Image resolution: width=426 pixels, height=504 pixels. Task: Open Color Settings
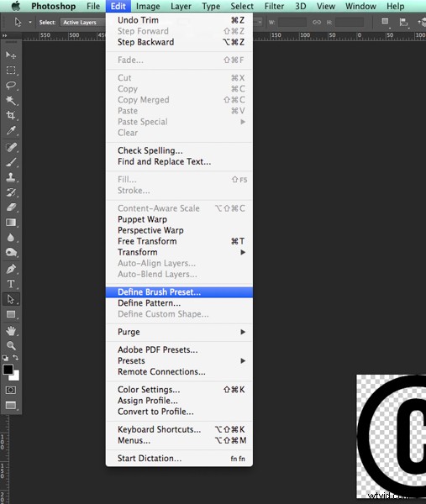pos(179,390)
